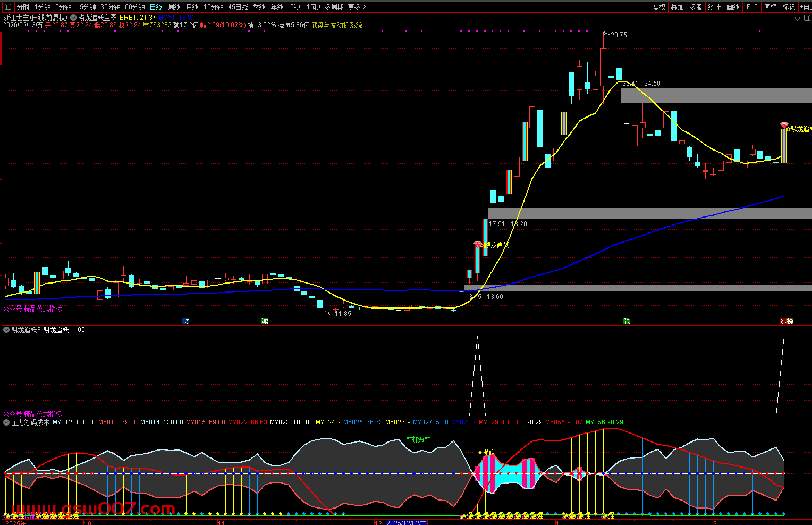Click the diamond icon at chart top-right
This screenshot has height=525, width=812.
(797, 18)
